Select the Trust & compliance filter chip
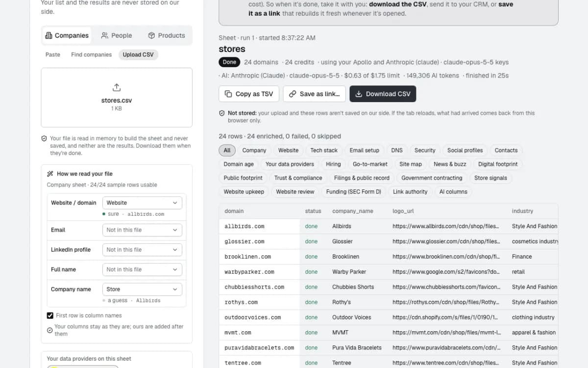588x368 pixels. point(298,178)
